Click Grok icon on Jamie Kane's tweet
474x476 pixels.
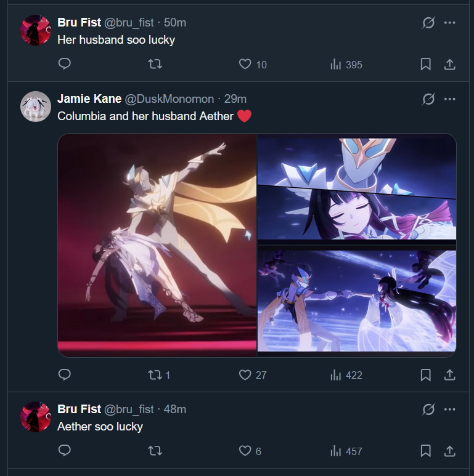[428, 99]
